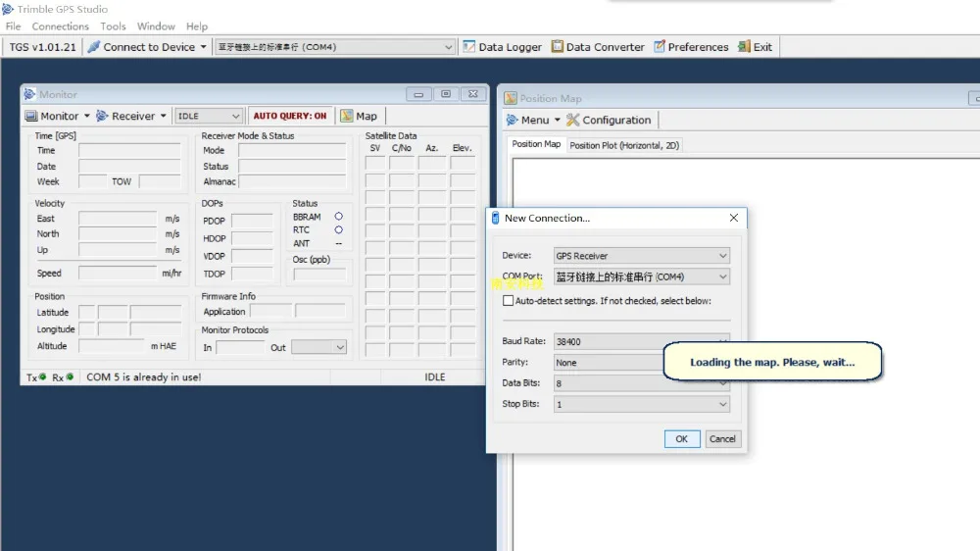980x551 pixels.
Task: Enable the Auto-detect settings checkbox
Action: pos(508,301)
